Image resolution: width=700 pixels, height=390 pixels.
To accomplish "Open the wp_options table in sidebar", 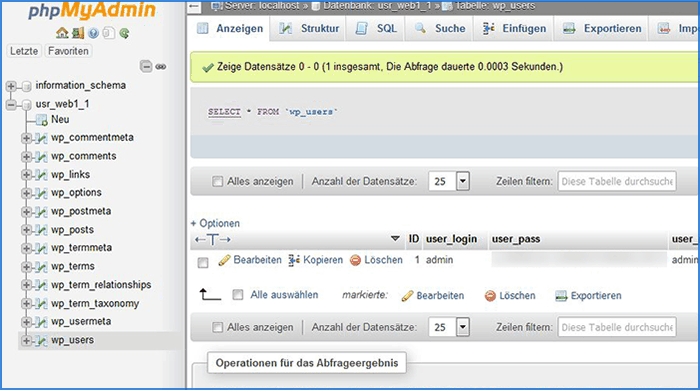I will (76, 193).
